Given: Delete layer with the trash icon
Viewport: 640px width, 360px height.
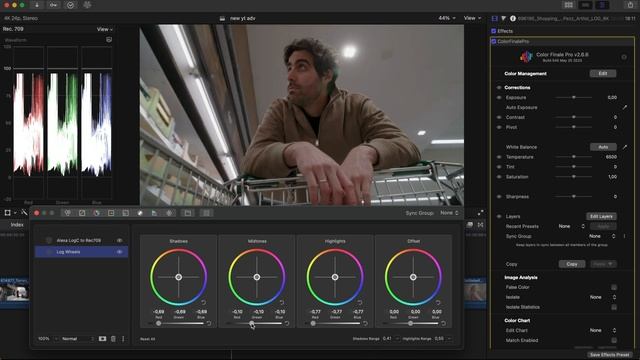Looking at the screenshot, I should [x=113, y=339].
